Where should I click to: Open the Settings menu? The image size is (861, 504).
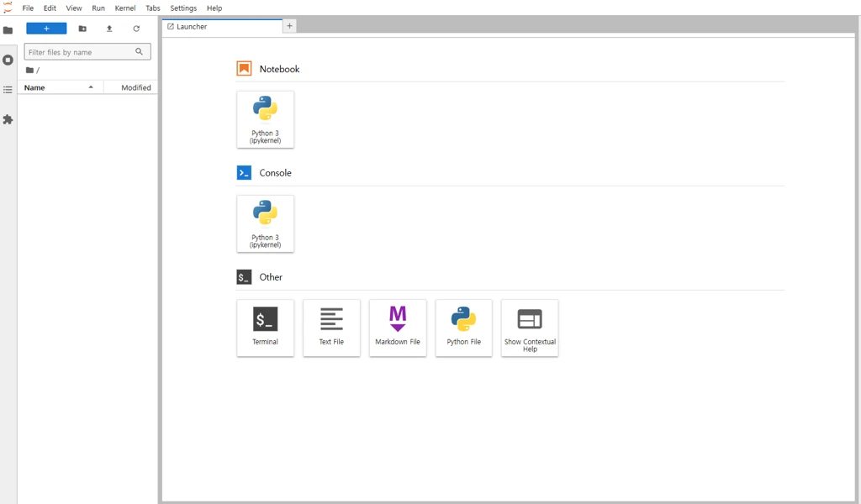click(x=182, y=8)
